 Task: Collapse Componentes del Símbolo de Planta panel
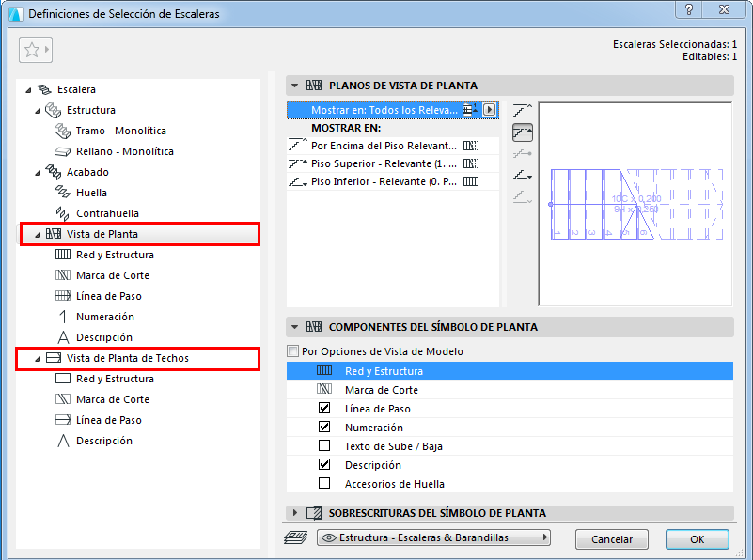[295, 327]
